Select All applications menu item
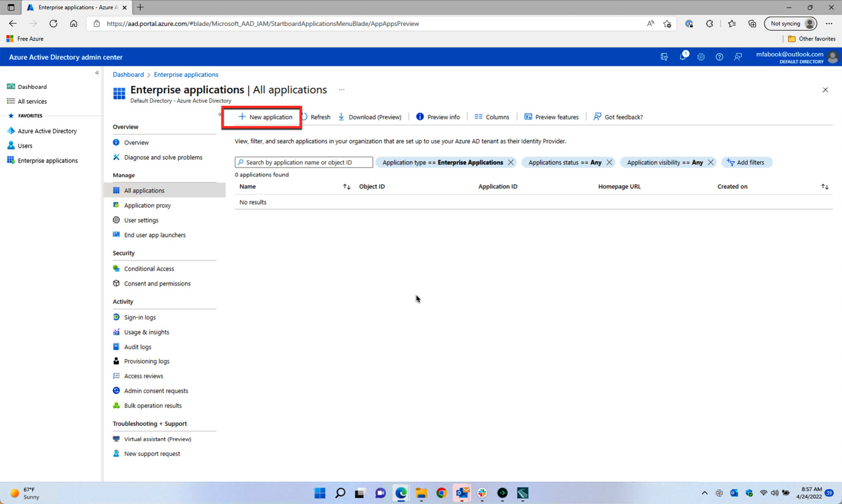Screen dimensions: 842x504 tap(164, 190)
